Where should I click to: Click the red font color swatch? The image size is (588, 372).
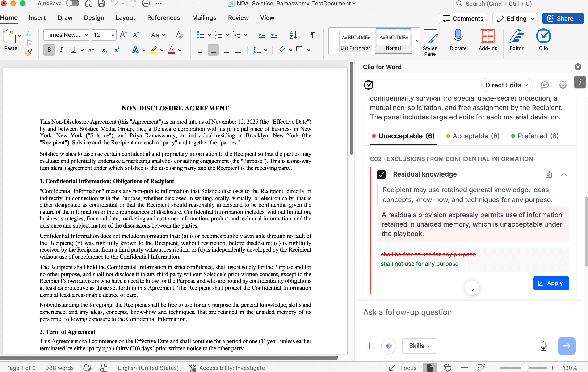click(x=171, y=50)
